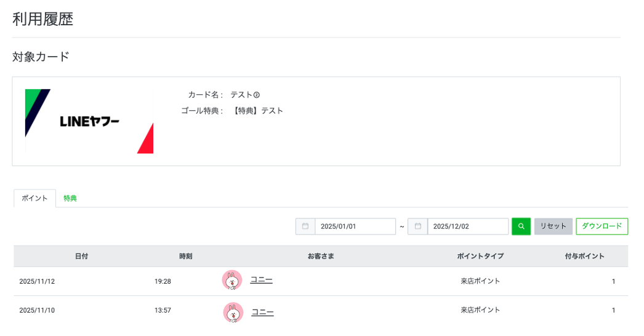Click the rabbit avatar in the 13:57 row
This screenshot has height=336, width=644.
tap(233, 312)
